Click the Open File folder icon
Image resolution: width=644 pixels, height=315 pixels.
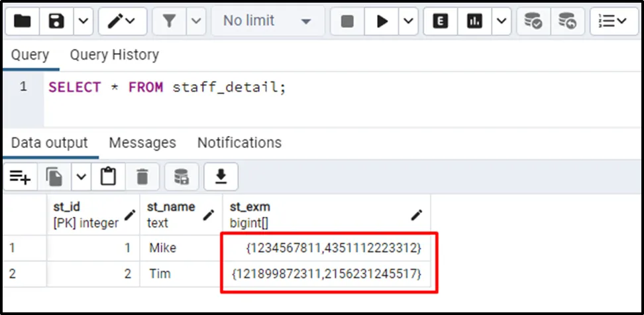(x=23, y=21)
